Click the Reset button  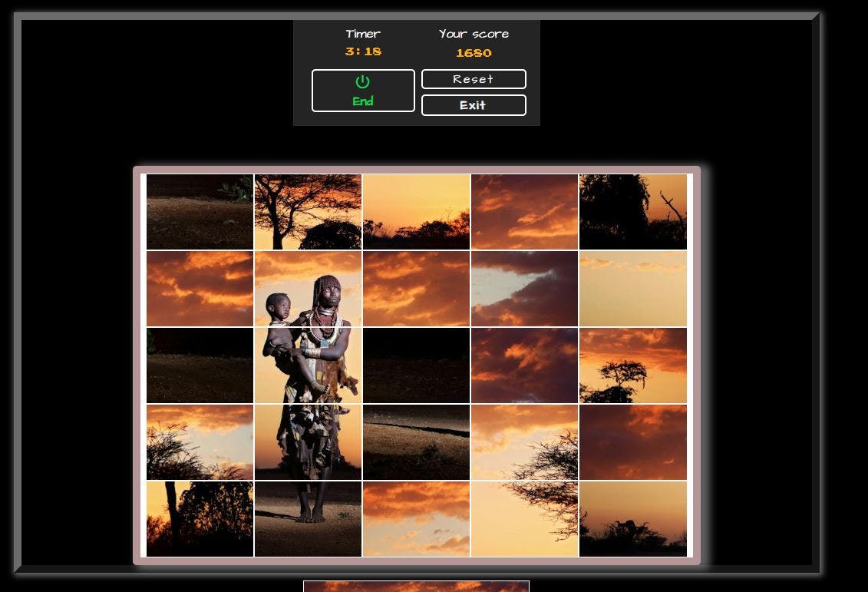pos(474,79)
